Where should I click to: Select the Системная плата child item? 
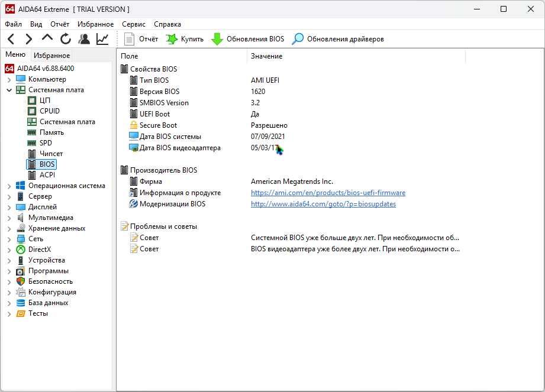[67, 122]
